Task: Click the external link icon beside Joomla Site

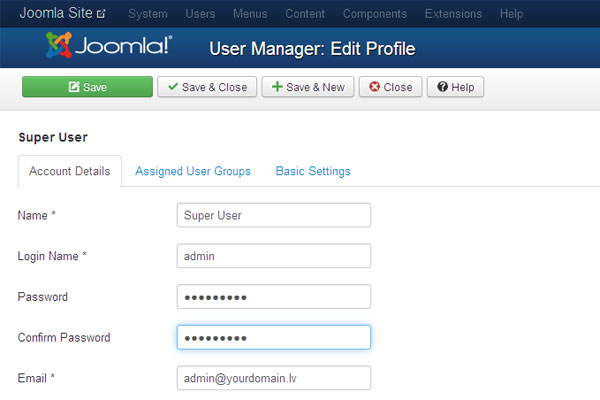Action: [101, 14]
